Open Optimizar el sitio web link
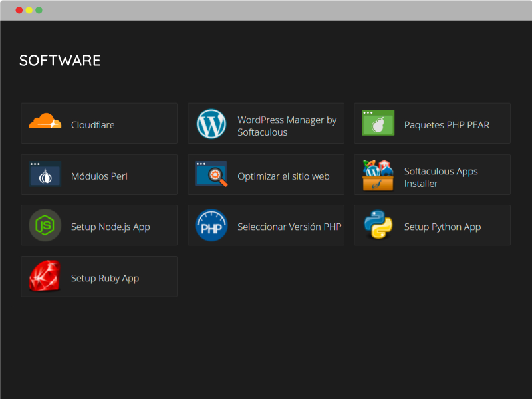The width and height of the screenshot is (532, 399). point(283,176)
